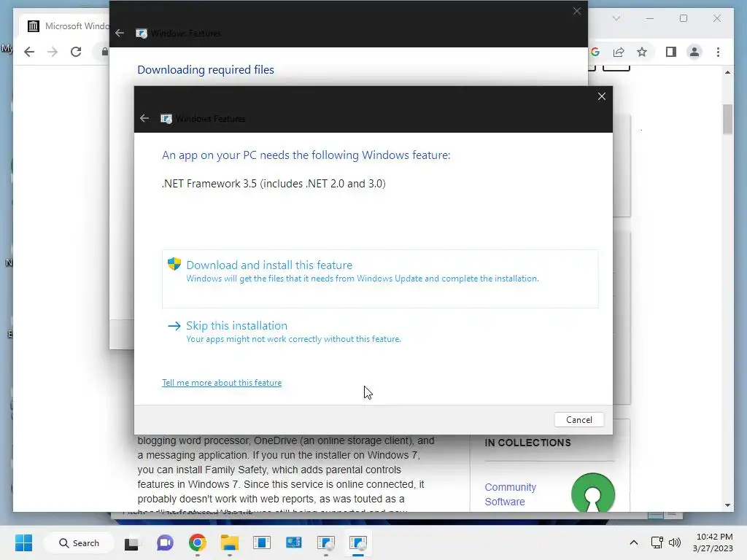Share this page from Chrome address bar
This screenshot has height=560, width=747.
(619, 52)
